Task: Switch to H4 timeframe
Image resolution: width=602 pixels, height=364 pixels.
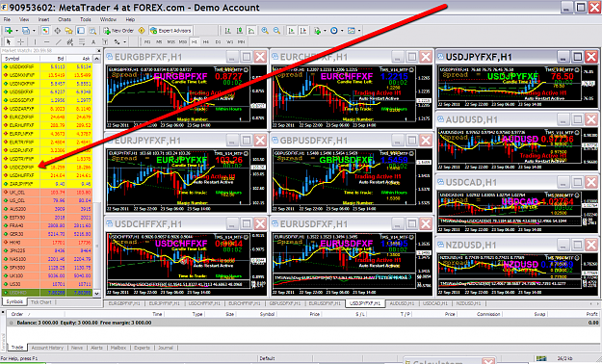Action: pos(206,41)
